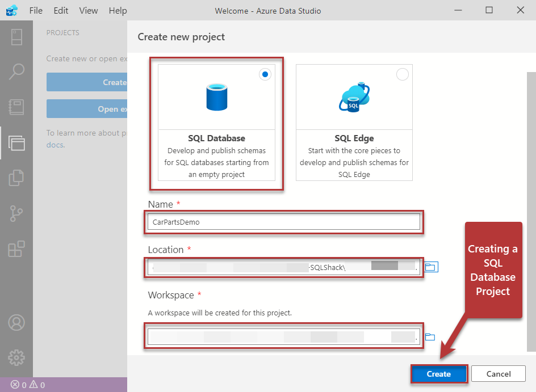The width and height of the screenshot is (536, 392).
Task: Open the Accounts icon
Action: pyautogui.click(x=16, y=322)
